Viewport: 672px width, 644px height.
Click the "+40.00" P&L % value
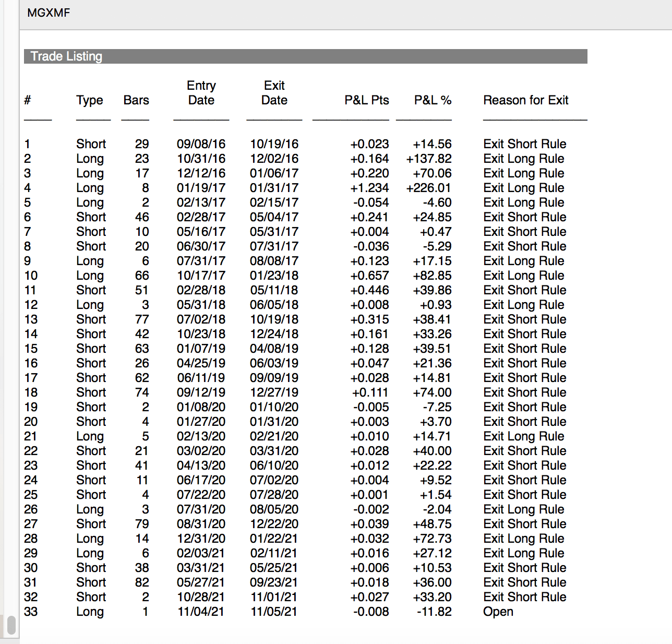432,451
